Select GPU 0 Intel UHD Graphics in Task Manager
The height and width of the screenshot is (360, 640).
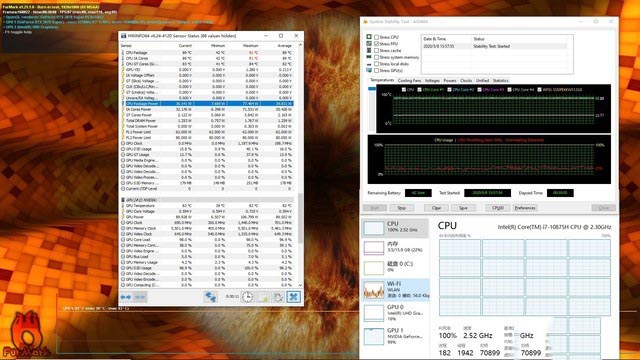pos(395,312)
